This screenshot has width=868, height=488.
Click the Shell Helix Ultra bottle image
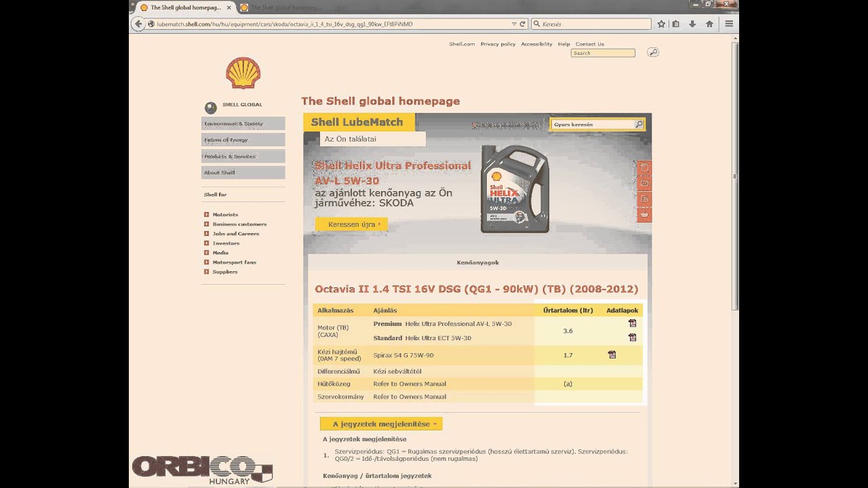(515, 190)
